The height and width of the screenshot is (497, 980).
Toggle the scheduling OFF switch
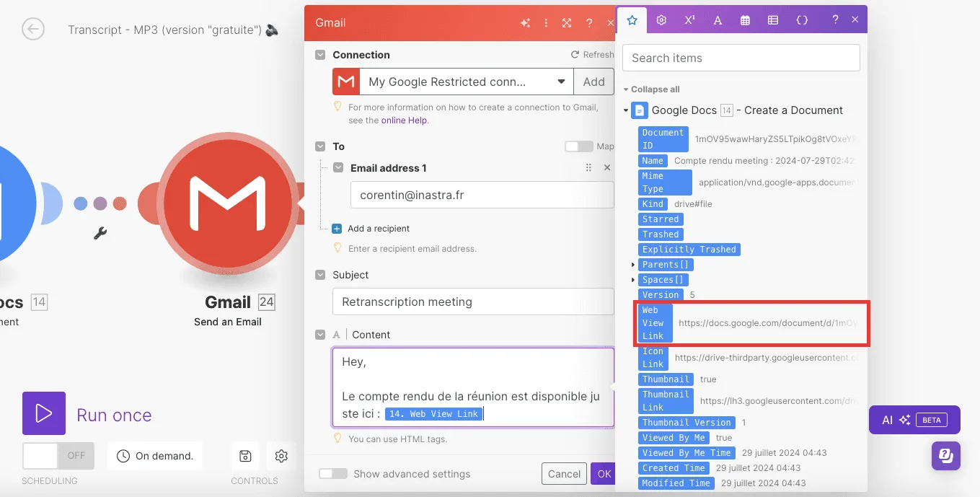pyautogui.click(x=58, y=456)
